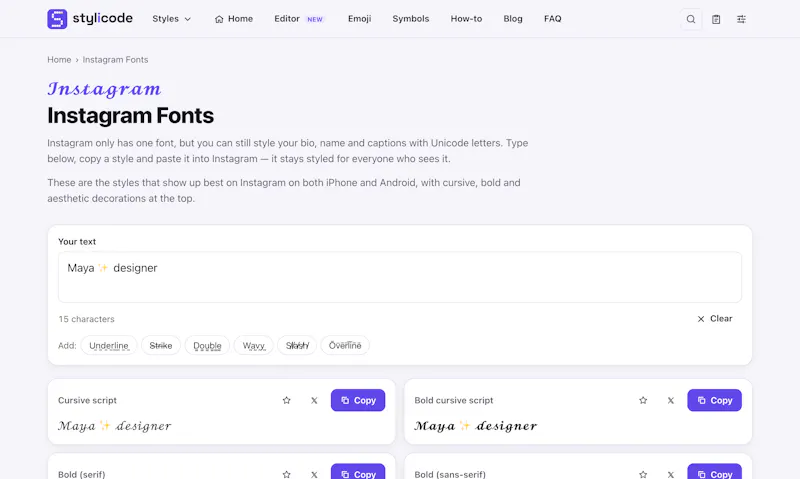Toggle the Slash decoration chip
800x479 pixels.
(x=297, y=345)
